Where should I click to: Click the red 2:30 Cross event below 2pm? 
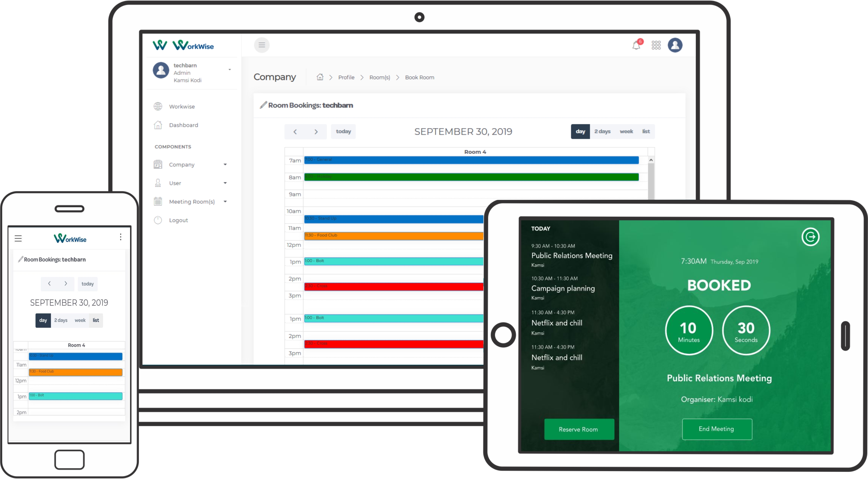tap(393, 287)
